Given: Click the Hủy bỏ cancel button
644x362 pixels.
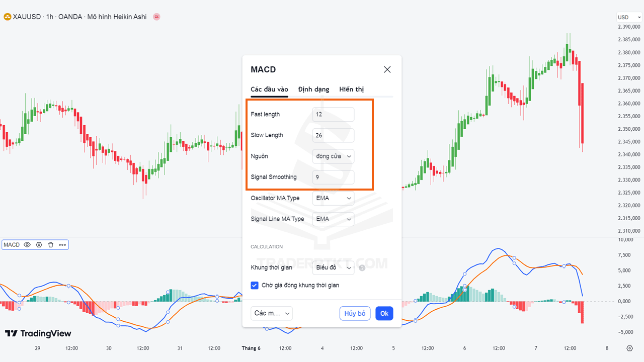Looking at the screenshot, I should coord(355,313).
